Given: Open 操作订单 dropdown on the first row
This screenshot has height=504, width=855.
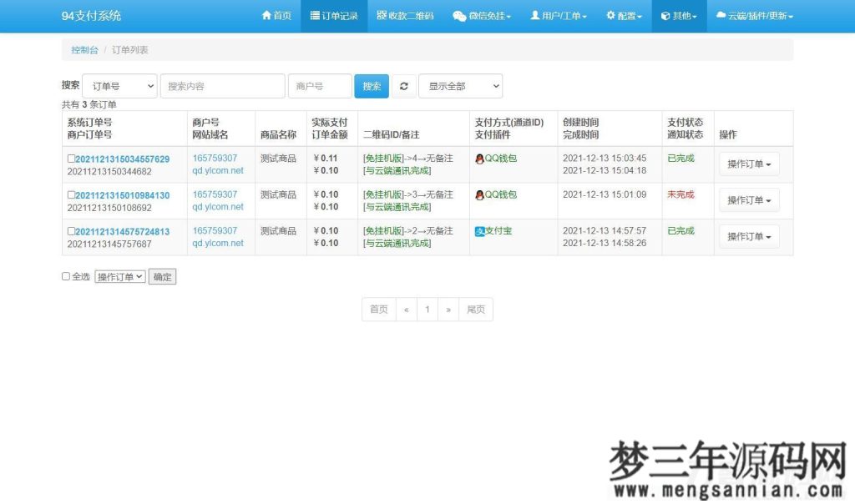Looking at the screenshot, I should [x=749, y=164].
